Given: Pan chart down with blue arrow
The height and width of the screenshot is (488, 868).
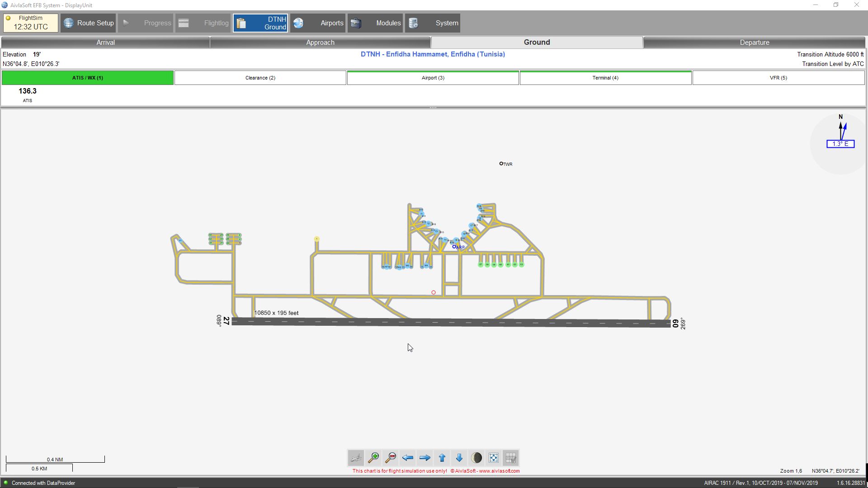Looking at the screenshot, I should [x=459, y=458].
